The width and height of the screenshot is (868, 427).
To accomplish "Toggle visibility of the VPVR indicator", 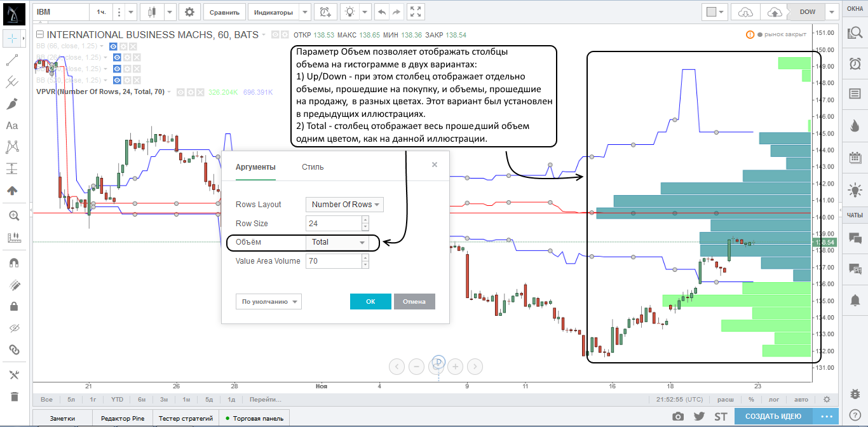I will 180,92.
